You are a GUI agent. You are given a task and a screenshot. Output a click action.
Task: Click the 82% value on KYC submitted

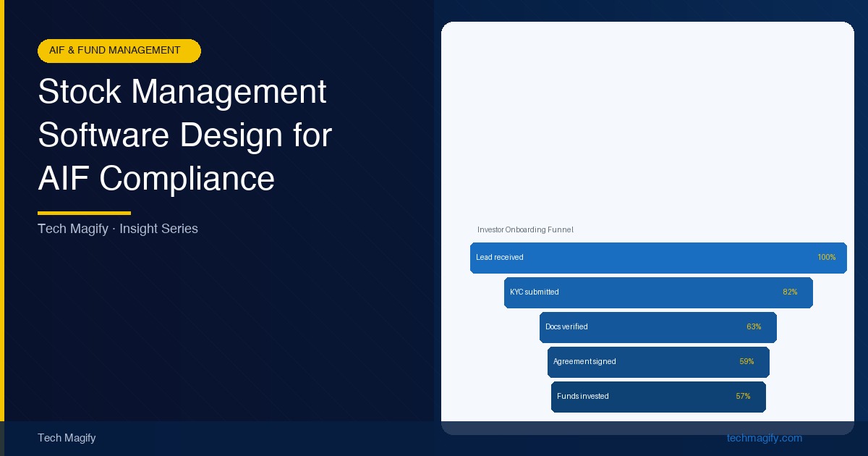point(790,292)
